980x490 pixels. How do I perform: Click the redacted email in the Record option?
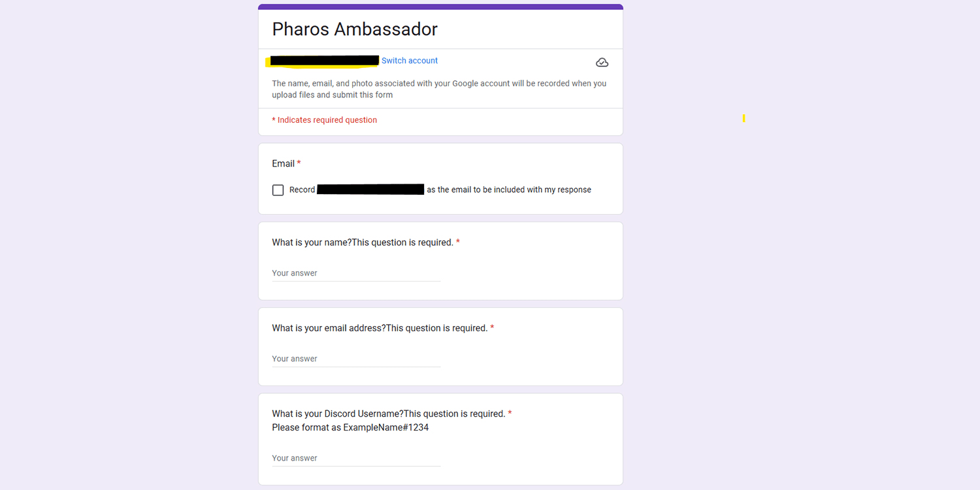tap(370, 189)
